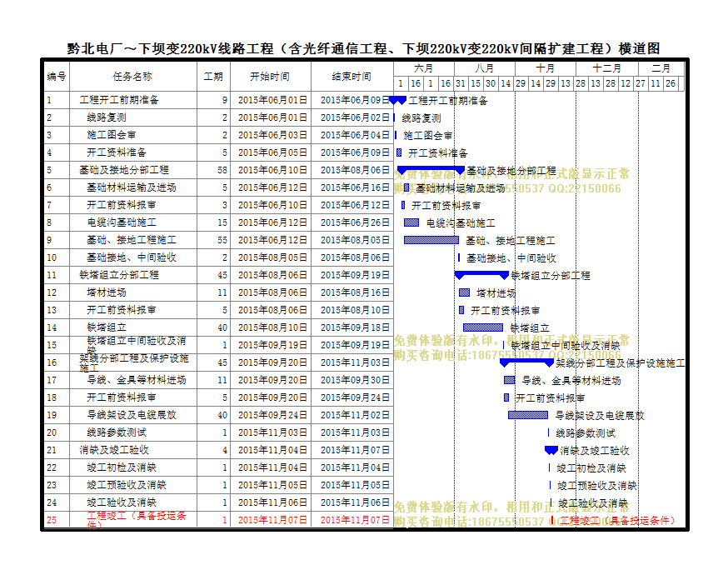Select start date 2015年06月10日 in row 5
Screen dimensions: 728x570
click(272, 170)
